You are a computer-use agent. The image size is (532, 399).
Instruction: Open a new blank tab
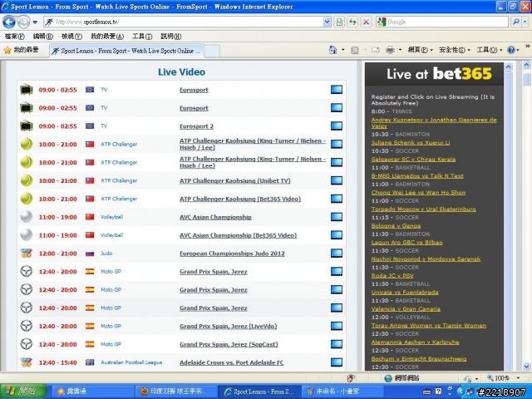coord(212,52)
